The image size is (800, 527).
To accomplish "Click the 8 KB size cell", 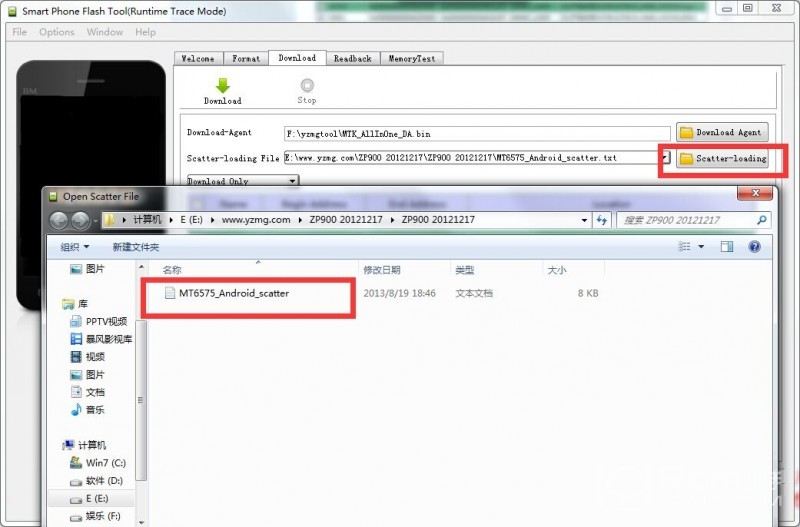I will pyautogui.click(x=588, y=293).
